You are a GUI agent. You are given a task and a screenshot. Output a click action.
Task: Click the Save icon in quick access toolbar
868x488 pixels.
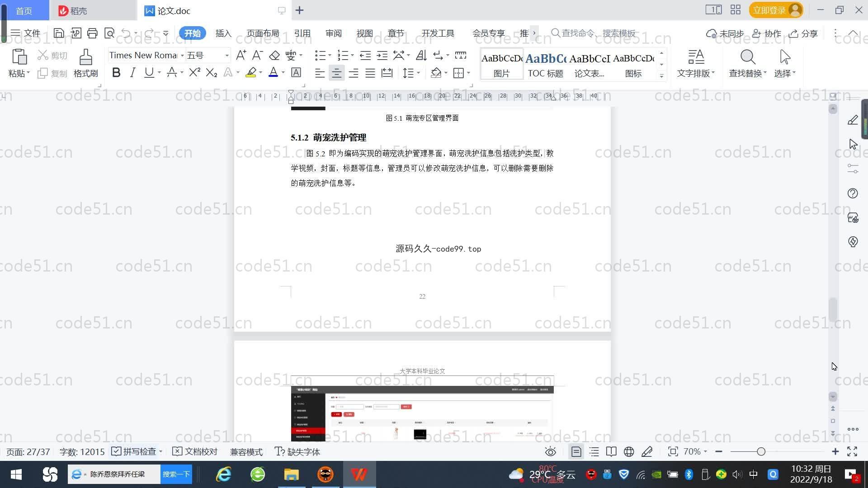(x=59, y=33)
